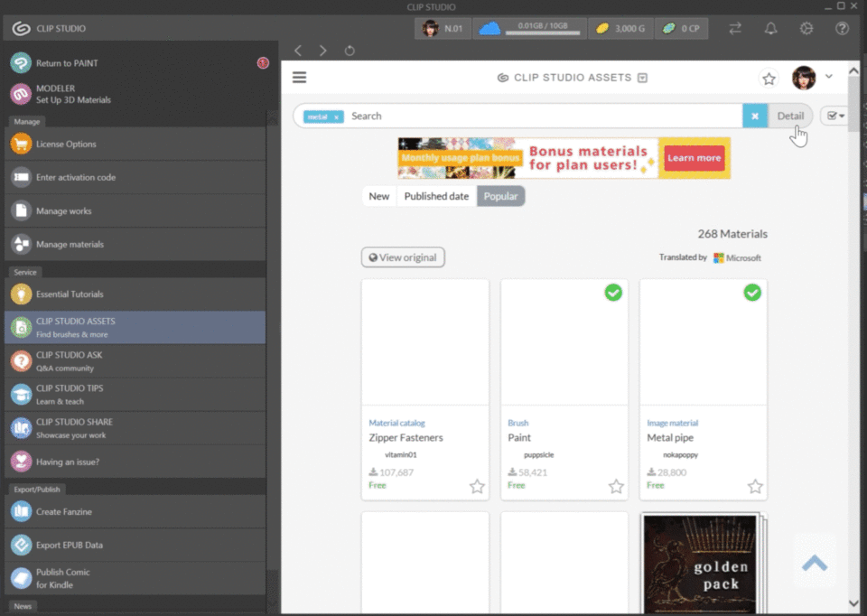Click Learn more on the bonus banner
This screenshot has width=867, height=616.
pos(694,158)
